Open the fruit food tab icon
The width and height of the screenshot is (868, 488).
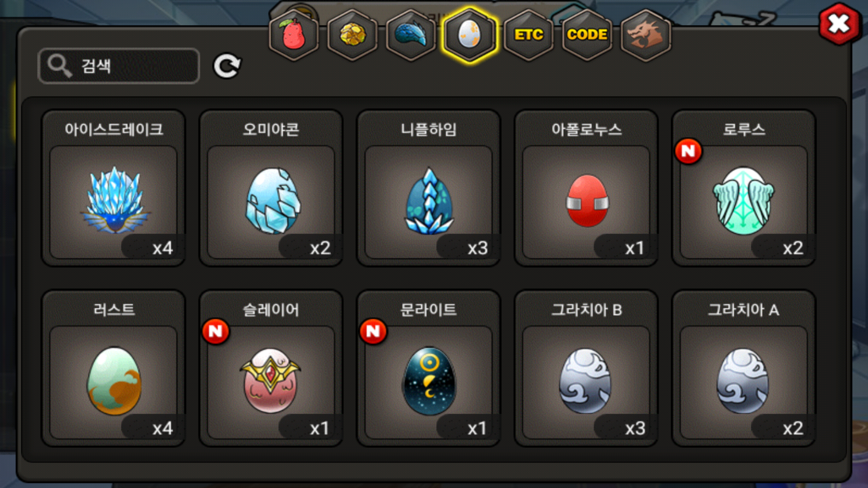(294, 35)
